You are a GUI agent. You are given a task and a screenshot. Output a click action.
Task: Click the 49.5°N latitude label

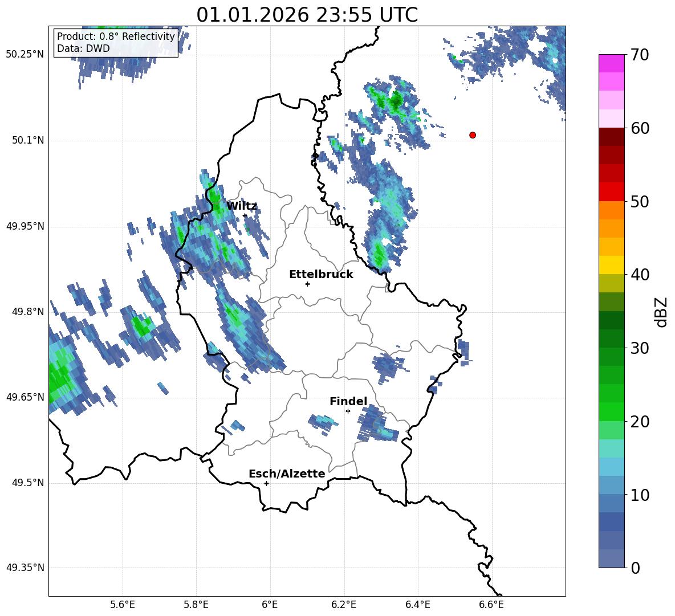coord(28,483)
